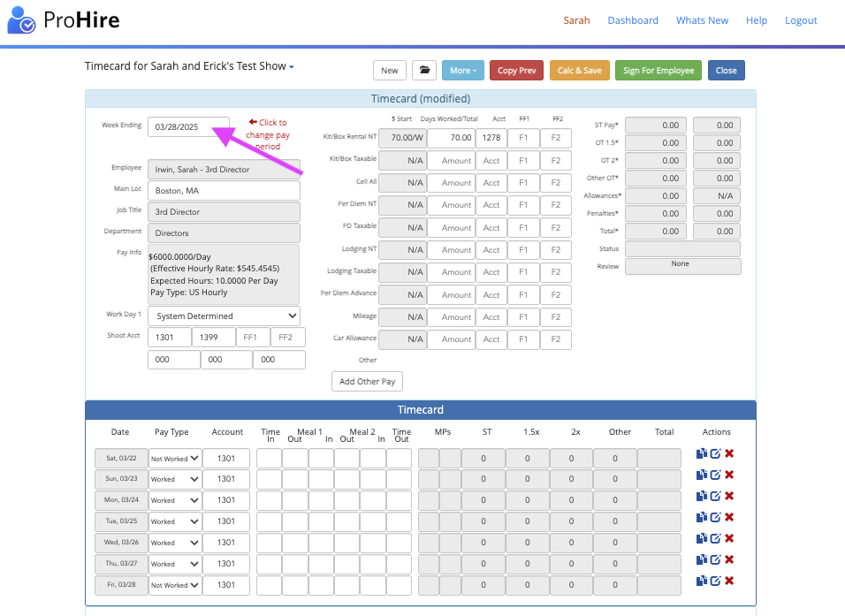Click the blue Close button

[x=727, y=70]
